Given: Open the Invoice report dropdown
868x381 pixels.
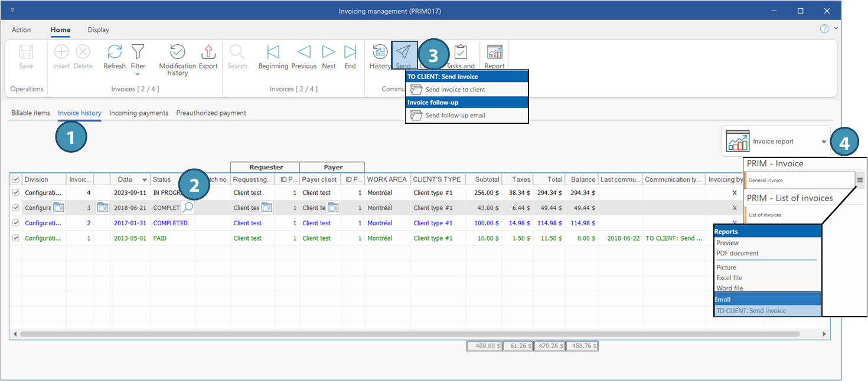Looking at the screenshot, I should point(823,142).
